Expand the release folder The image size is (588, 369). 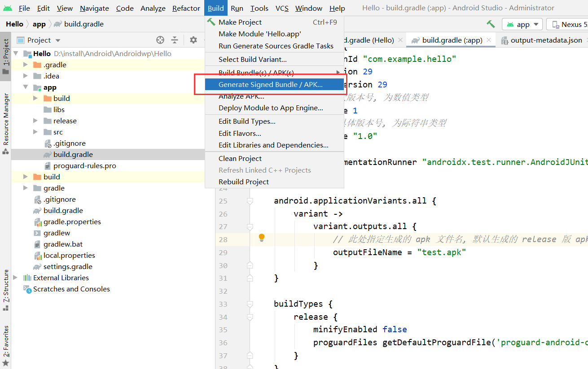click(x=35, y=121)
